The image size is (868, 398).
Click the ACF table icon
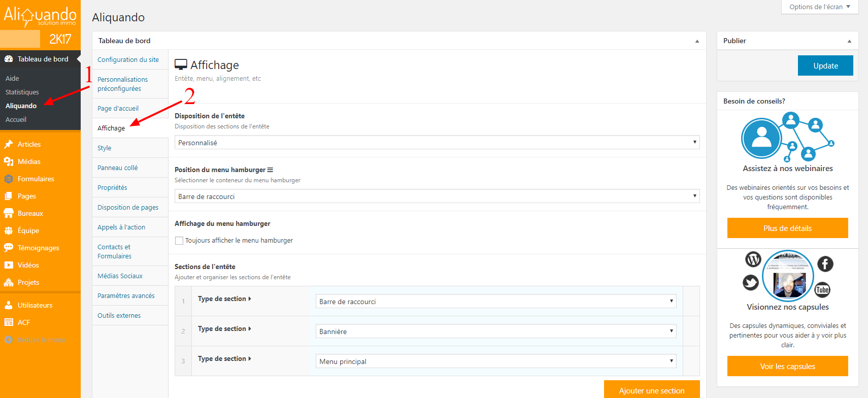tap(9, 322)
